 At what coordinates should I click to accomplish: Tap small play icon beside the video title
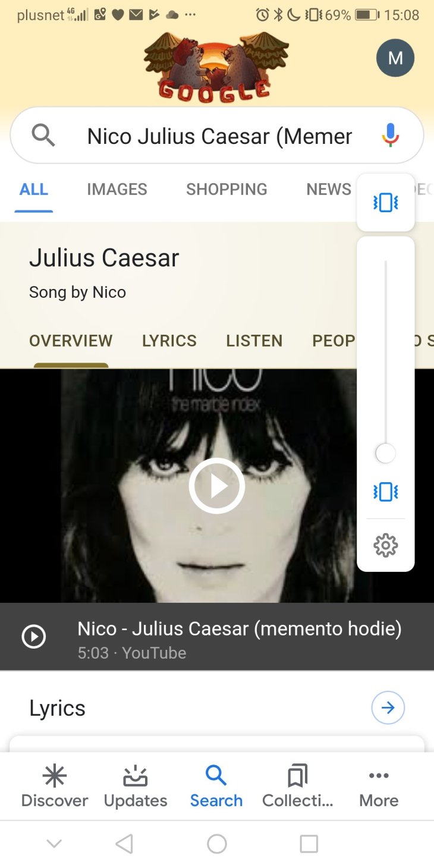[34, 637]
